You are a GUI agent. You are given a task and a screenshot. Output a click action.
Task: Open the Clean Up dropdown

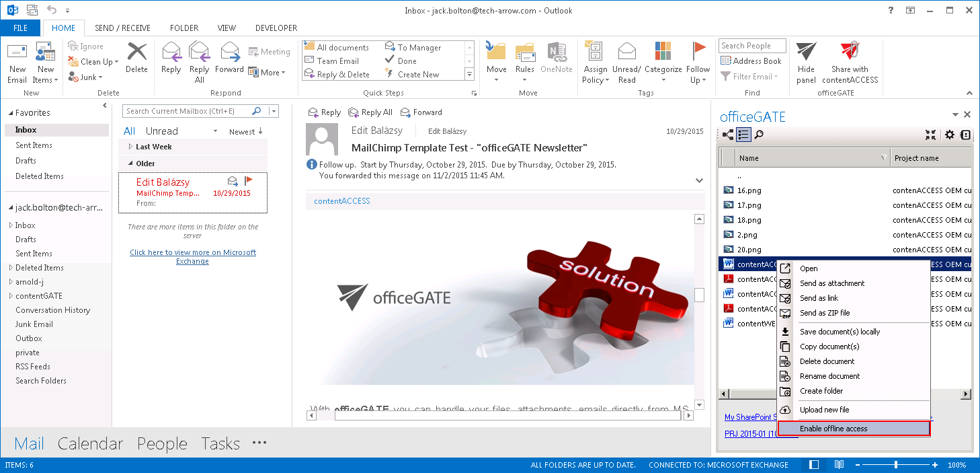[93, 61]
